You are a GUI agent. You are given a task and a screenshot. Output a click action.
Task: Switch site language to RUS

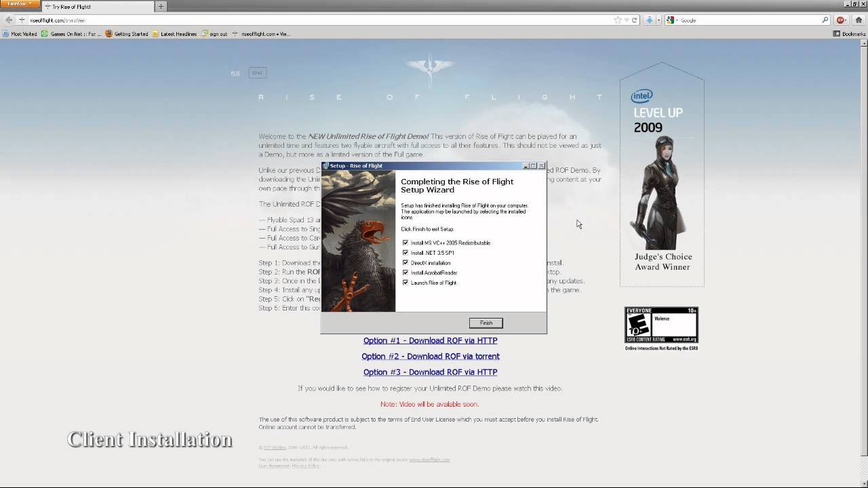click(x=235, y=73)
